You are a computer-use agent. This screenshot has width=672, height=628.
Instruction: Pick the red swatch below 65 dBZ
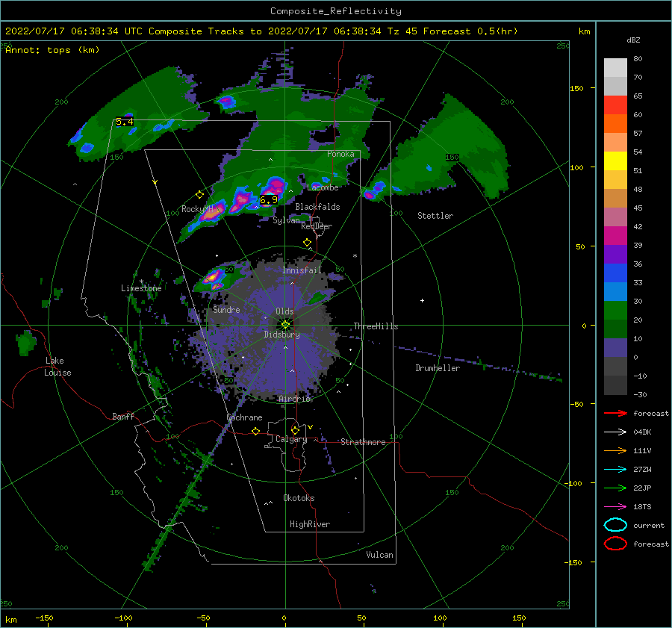coord(615,105)
